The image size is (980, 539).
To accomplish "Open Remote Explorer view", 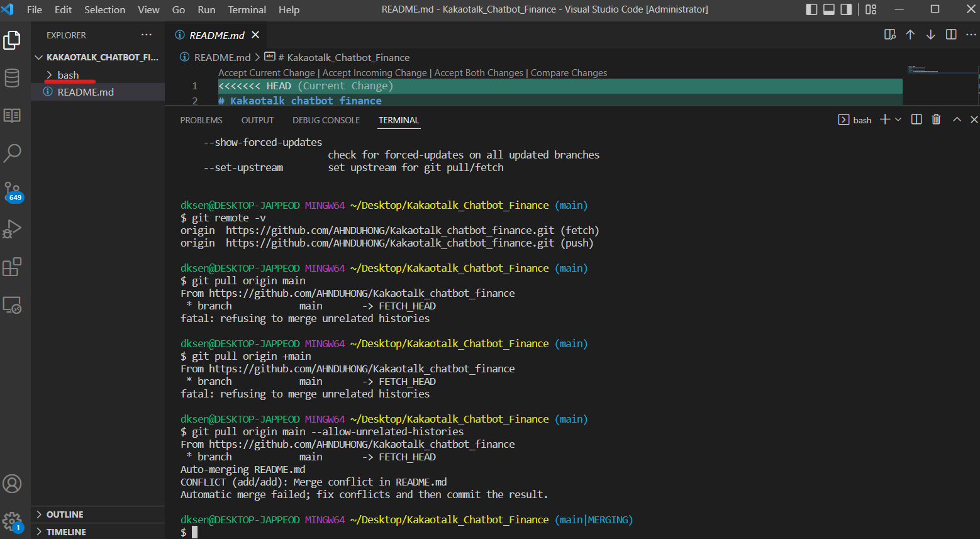I will coord(12,305).
